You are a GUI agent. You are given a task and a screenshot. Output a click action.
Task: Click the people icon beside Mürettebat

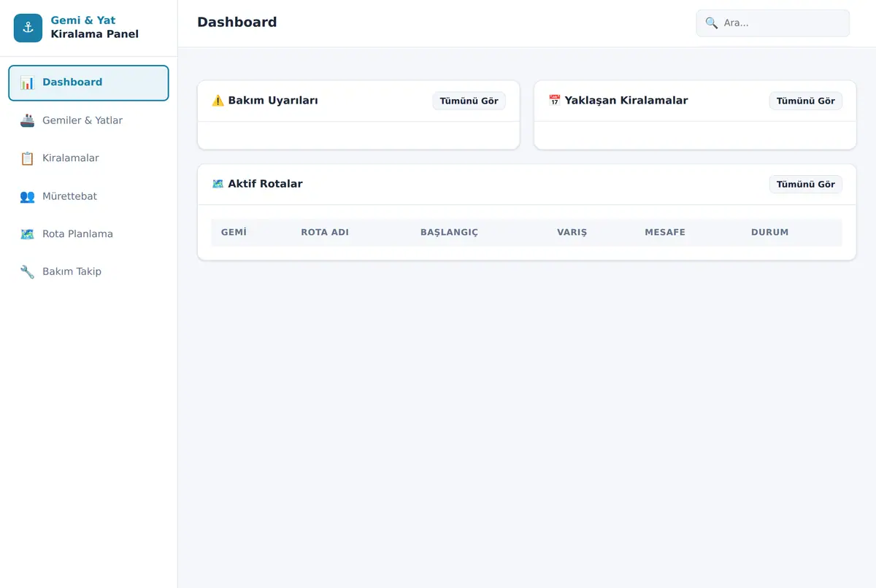27,196
